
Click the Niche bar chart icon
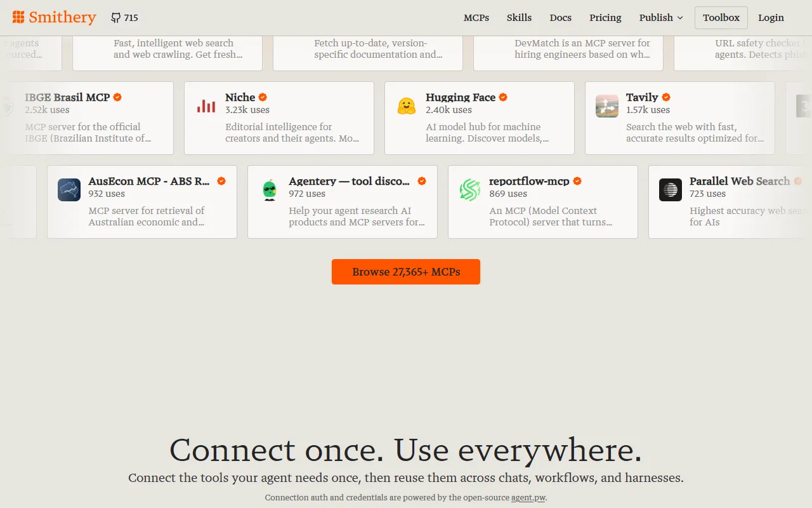(x=206, y=106)
